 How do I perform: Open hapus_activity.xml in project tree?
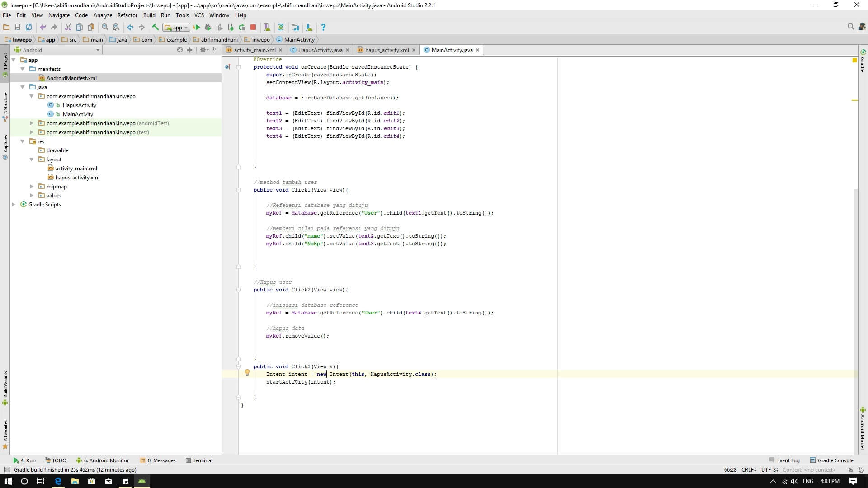tap(77, 178)
